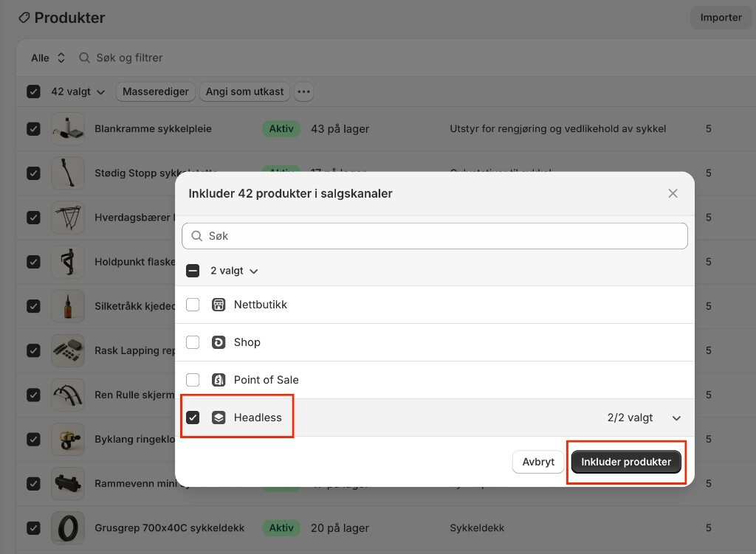Click the magnifier icon in the dialog's Søk field
This screenshot has height=554, width=756.
196,236
